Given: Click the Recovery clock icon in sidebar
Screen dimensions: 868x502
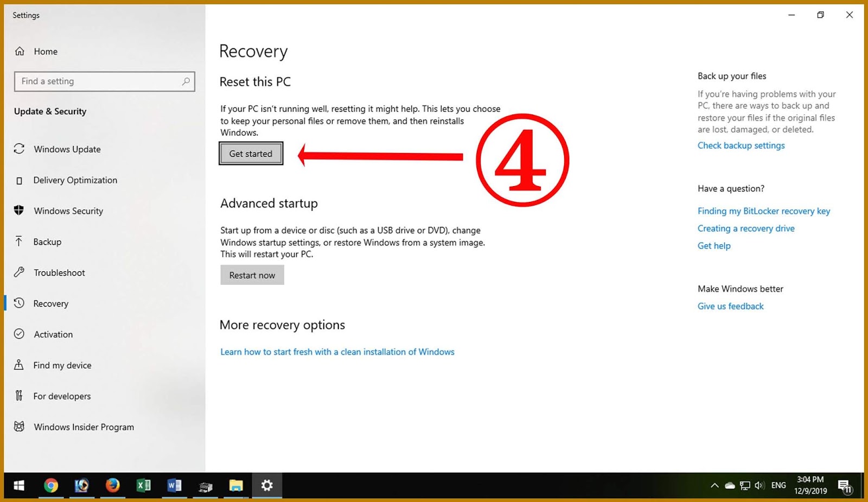Looking at the screenshot, I should 19,303.
